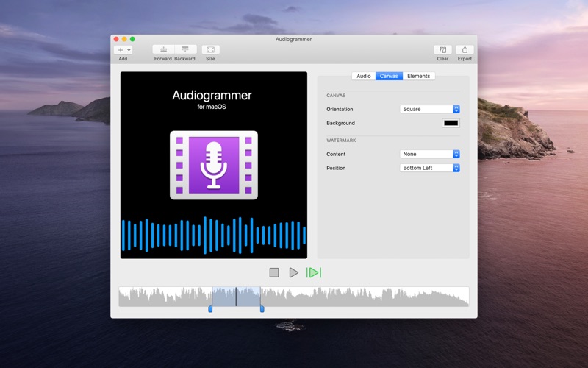Click the right selection handle on waveform
This screenshot has height=368, width=588.
tap(262, 308)
